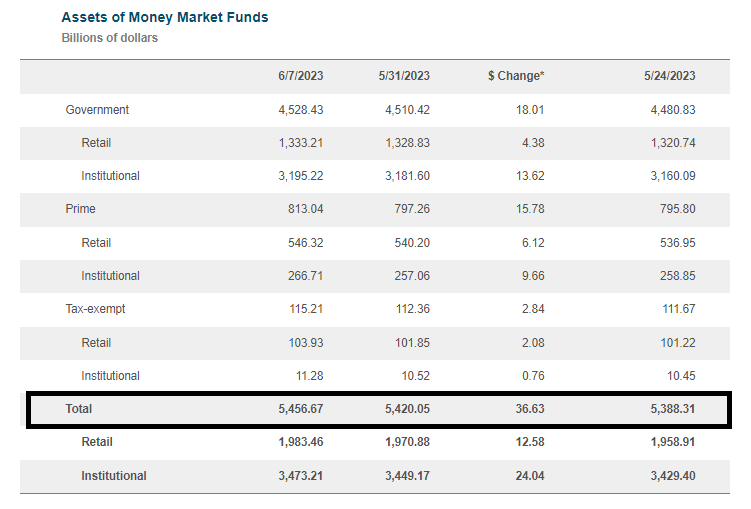Select the 5/31/2023 column header
Viewport: 751px width, 509px height.
tap(404, 76)
